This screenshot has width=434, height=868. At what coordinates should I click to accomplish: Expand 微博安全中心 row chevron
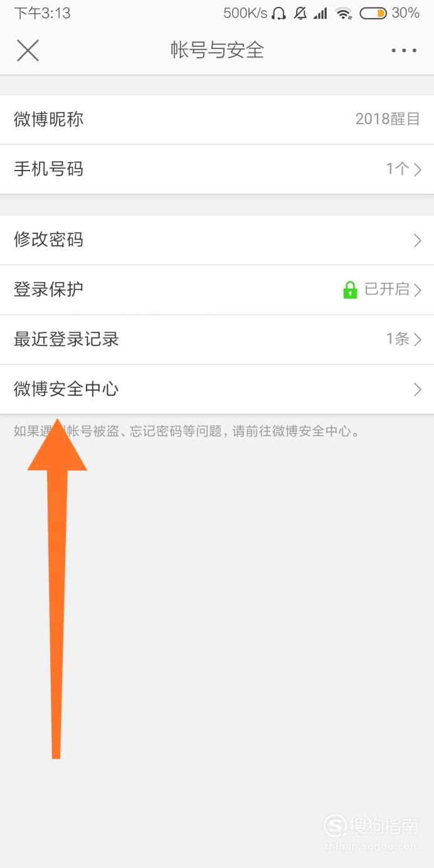(418, 389)
